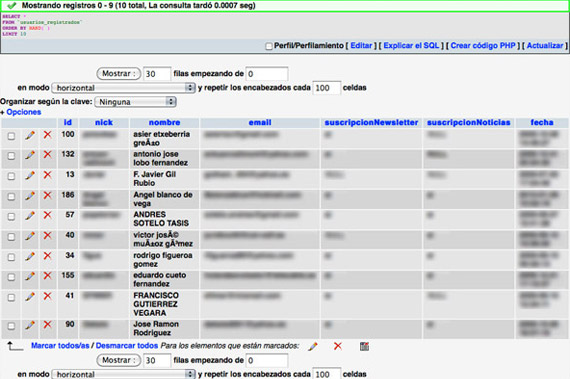Click the Desmarcar todos link
Image resolution: width=570 pixels, height=379 pixels.
(127, 346)
